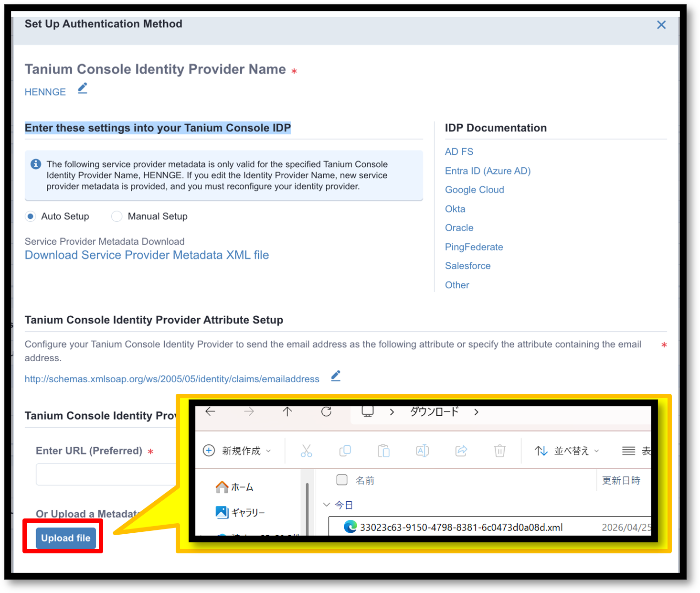Download Service Provider Metadata XML file
The height and width of the screenshot is (593, 700).
[x=147, y=255]
